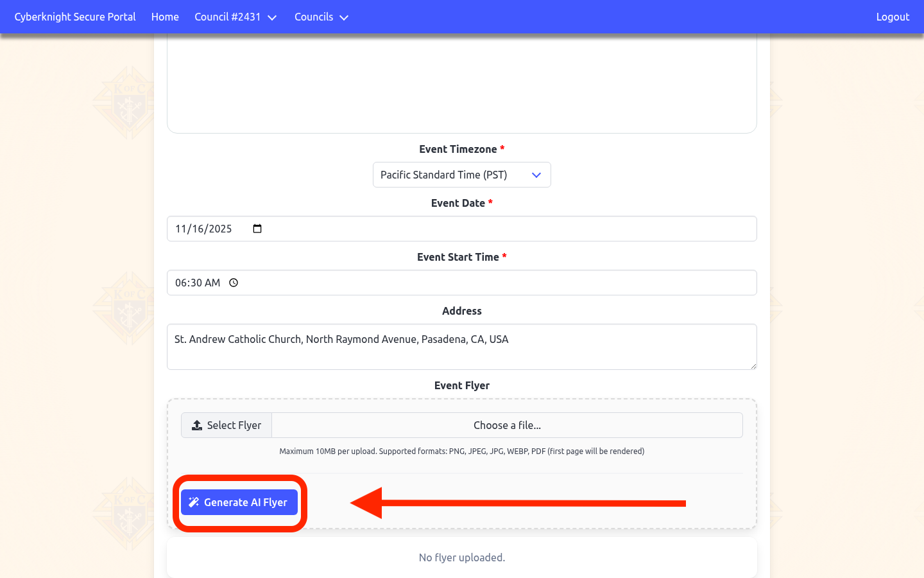Screen dimensions: 924x578
Task: Select the year 2025 in Event Date
Action: pyautogui.click(x=220, y=229)
